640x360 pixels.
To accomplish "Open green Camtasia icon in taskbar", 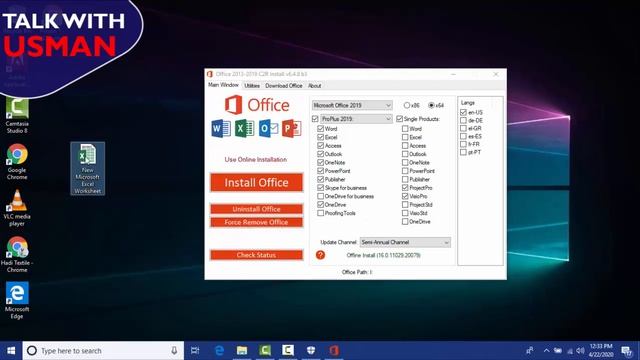I will [265, 351].
